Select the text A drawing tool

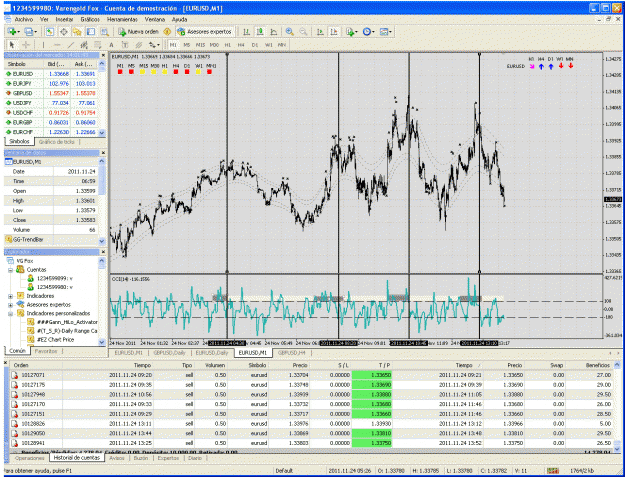coord(111,45)
